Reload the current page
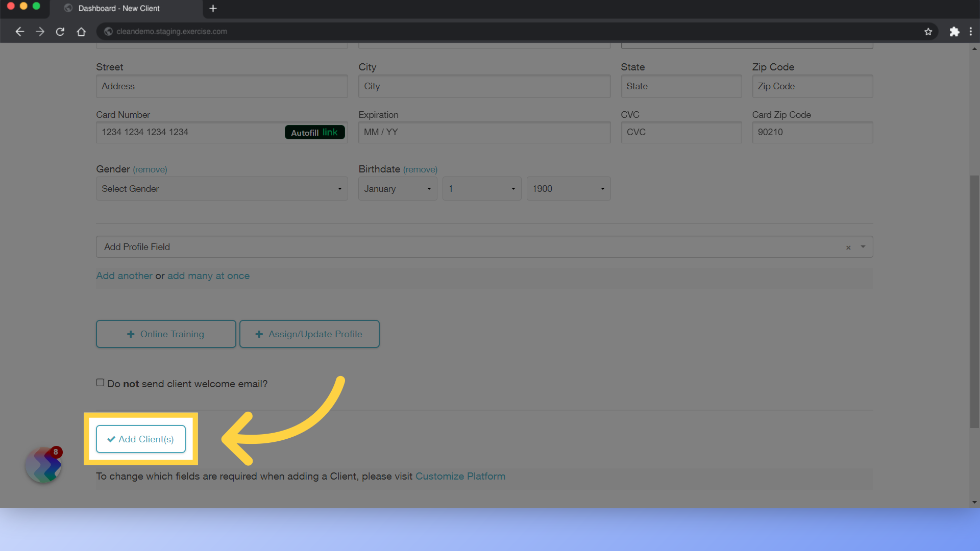 coord(60,31)
